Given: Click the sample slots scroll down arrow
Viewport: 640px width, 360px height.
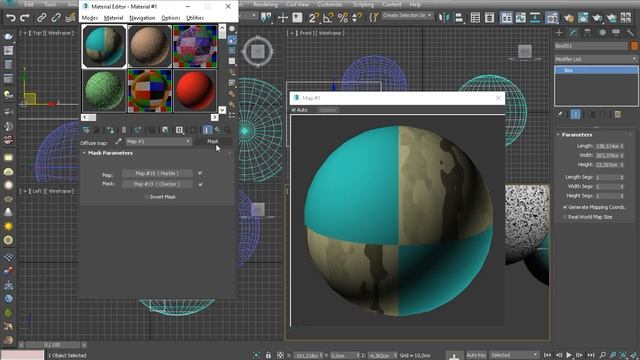Looking at the screenshot, I should (222, 110).
